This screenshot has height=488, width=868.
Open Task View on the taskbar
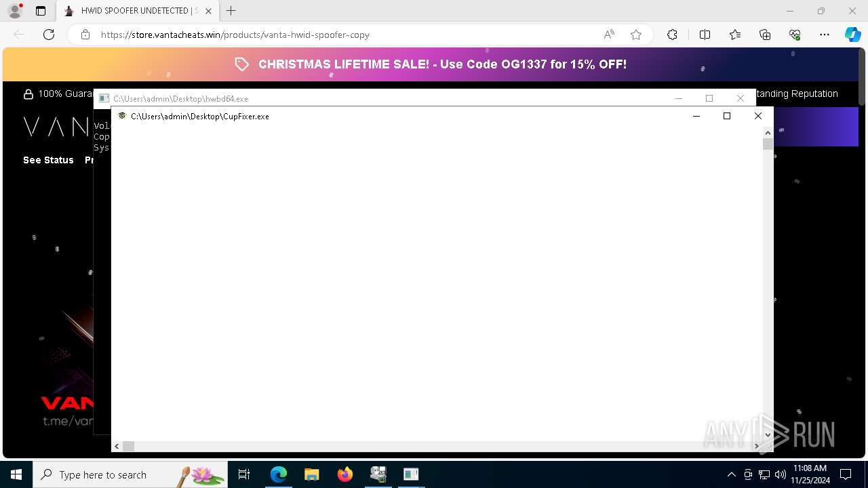(x=244, y=474)
